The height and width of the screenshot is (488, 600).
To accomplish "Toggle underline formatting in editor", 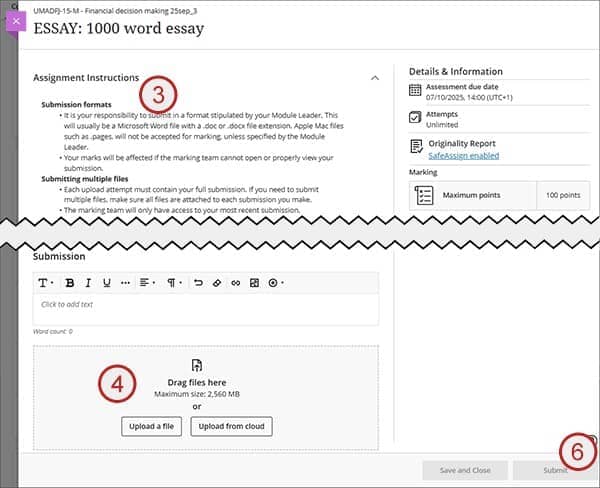I will click(107, 283).
